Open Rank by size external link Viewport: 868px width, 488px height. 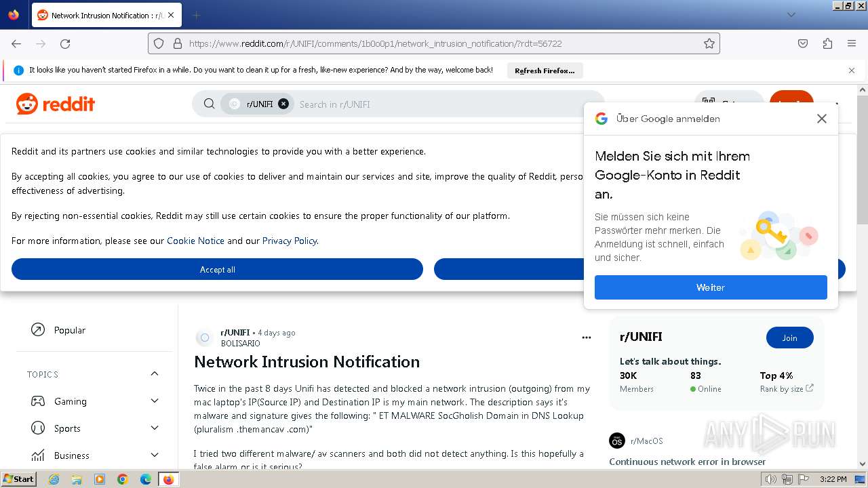coord(787,389)
